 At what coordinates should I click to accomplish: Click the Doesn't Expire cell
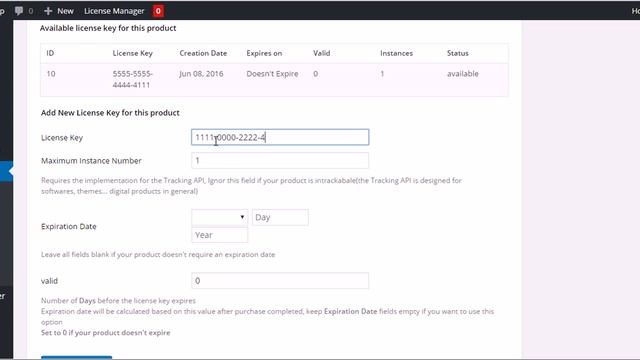(x=272, y=74)
